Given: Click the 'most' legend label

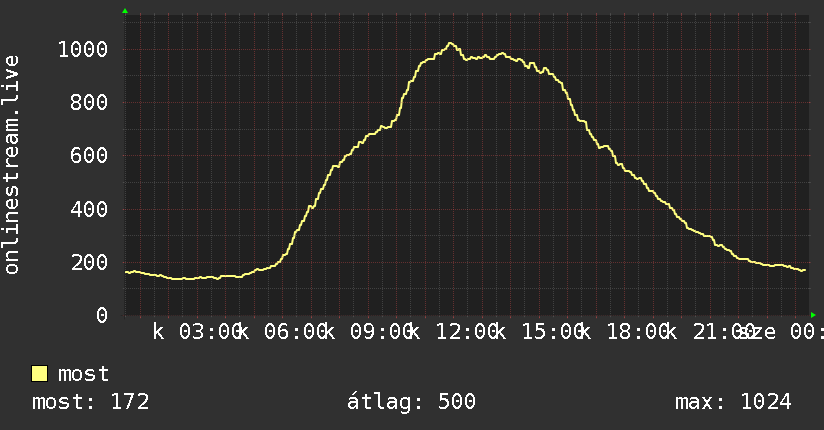Looking at the screenshot, I should (83, 374).
